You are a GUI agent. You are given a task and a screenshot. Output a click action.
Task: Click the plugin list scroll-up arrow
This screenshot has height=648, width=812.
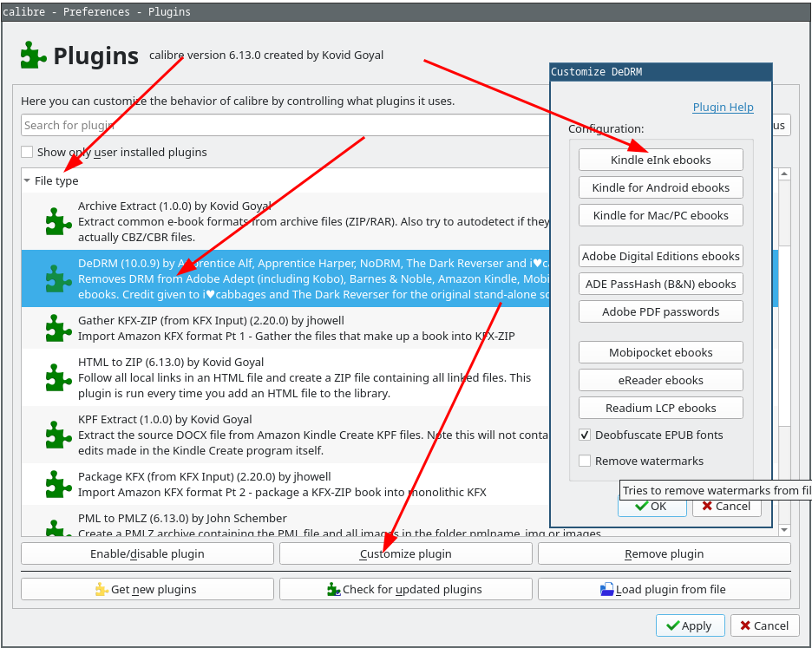(784, 174)
